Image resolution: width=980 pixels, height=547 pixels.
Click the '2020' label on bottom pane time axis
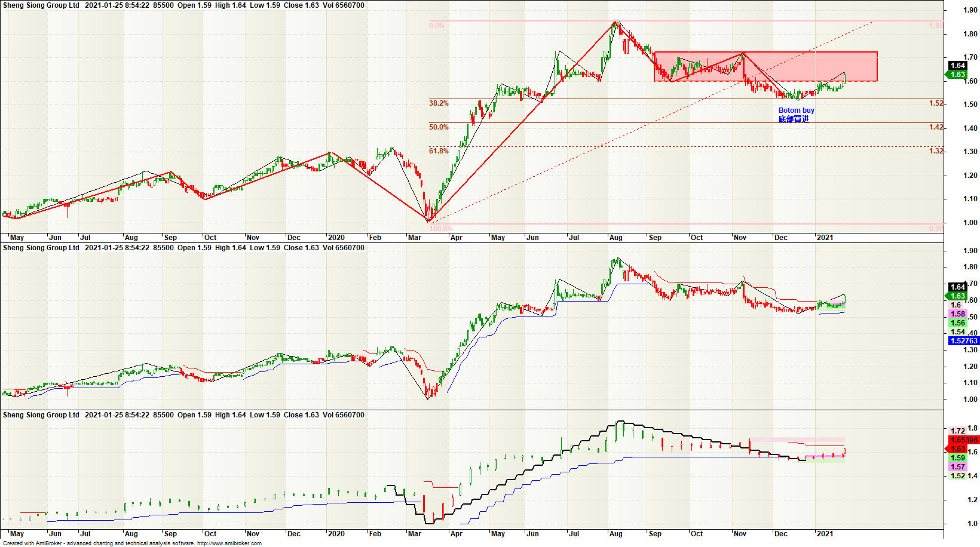pos(336,534)
